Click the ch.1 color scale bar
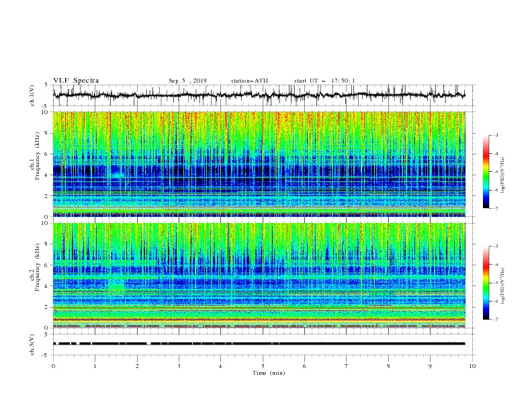Image resolution: width=532 pixels, height=411 pixels. coord(486,172)
